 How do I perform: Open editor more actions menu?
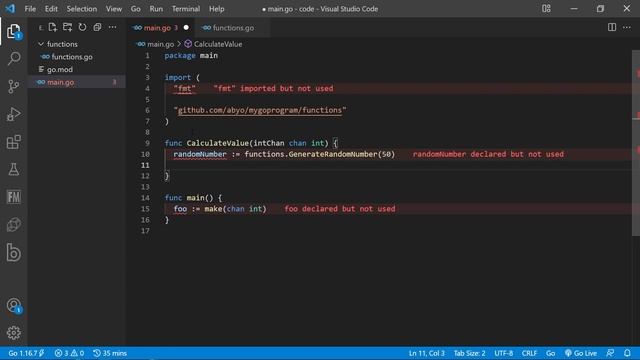[x=627, y=27]
